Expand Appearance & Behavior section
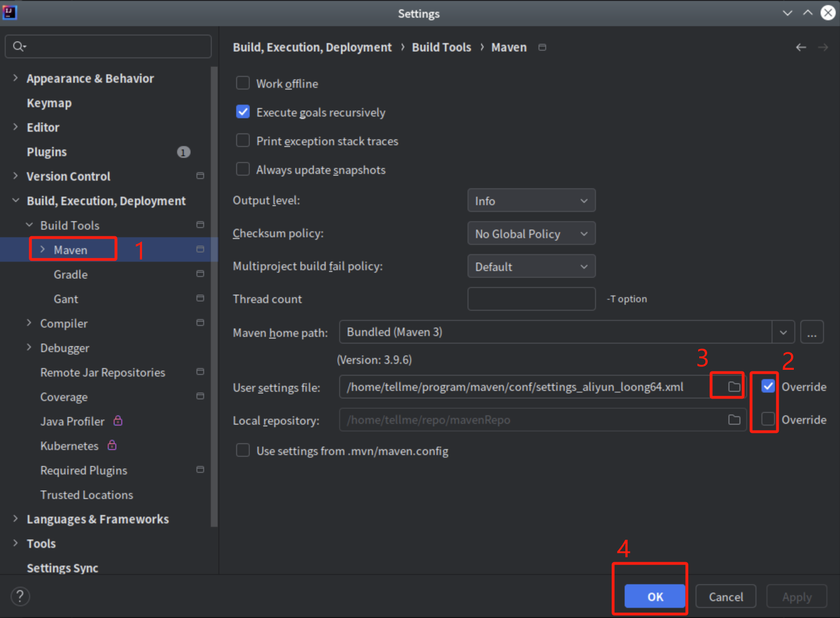 click(x=15, y=78)
